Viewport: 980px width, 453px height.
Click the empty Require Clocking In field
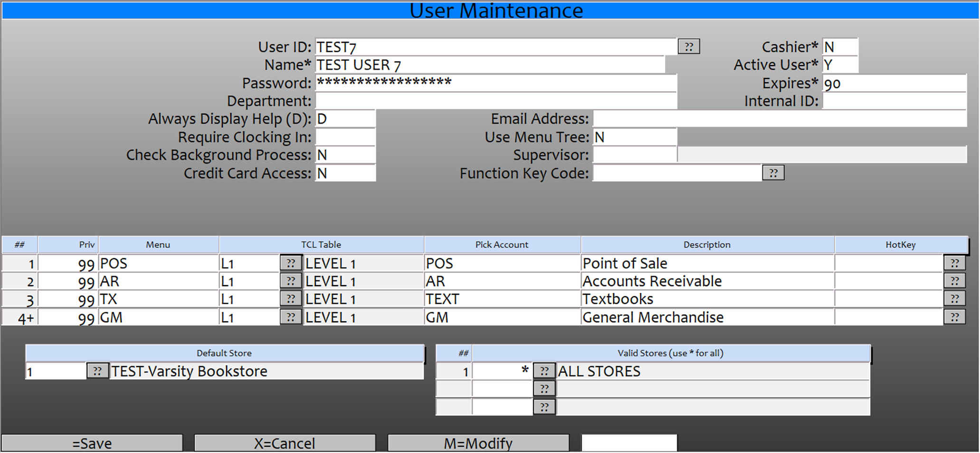click(345, 137)
